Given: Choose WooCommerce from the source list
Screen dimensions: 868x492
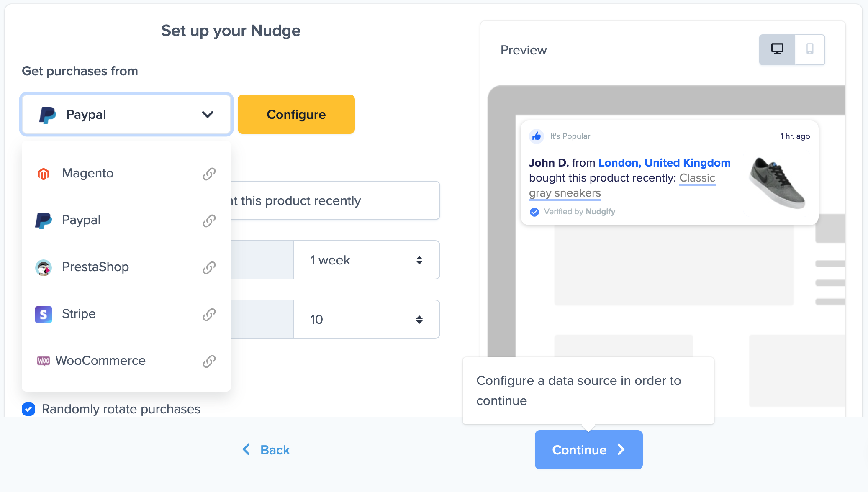Looking at the screenshot, I should (100, 361).
